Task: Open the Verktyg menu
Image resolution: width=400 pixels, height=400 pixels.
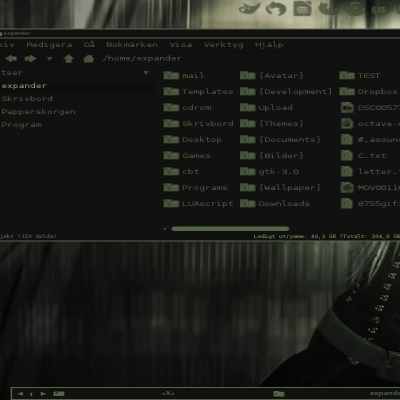Action: 224,45
